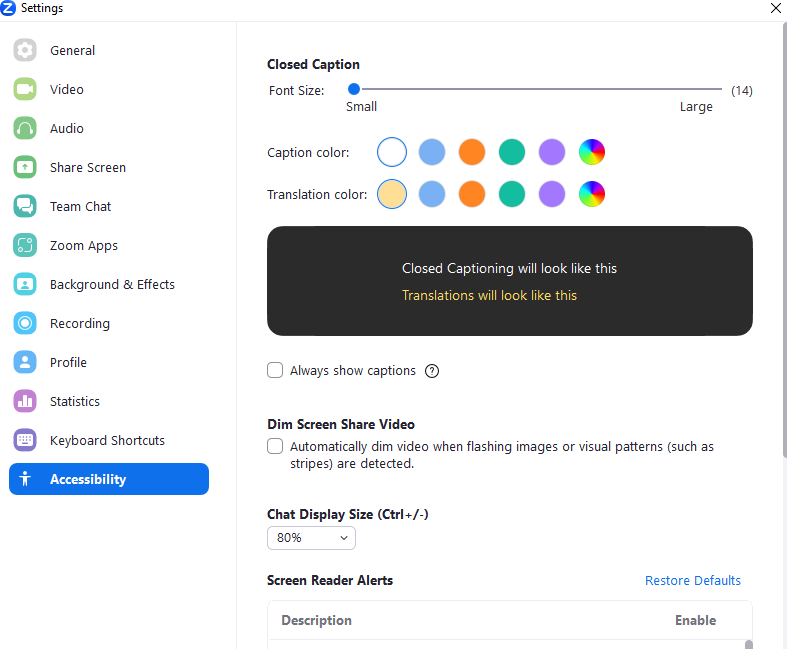Show help for Always show captions
This screenshot has height=649, width=787.
pyautogui.click(x=432, y=371)
